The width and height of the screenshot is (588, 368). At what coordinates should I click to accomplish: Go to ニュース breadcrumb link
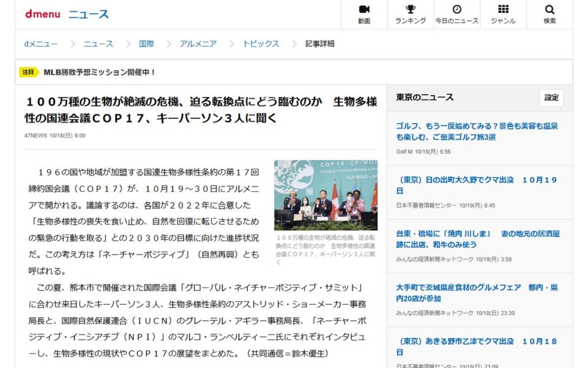pos(98,44)
